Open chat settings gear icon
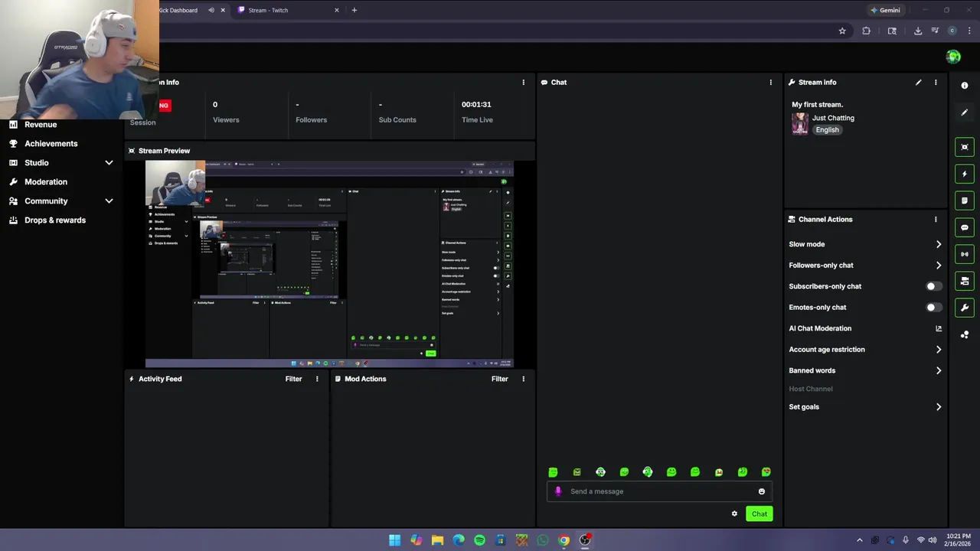 tap(734, 514)
